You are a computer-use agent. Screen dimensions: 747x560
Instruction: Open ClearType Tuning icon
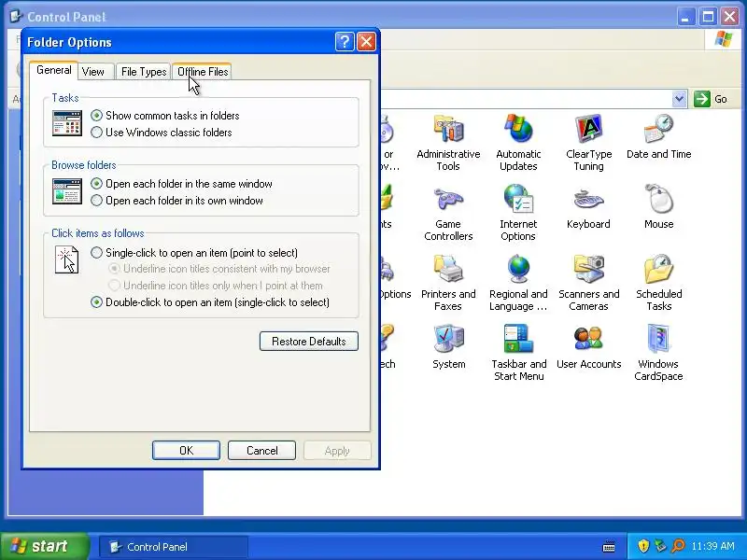[589, 129]
